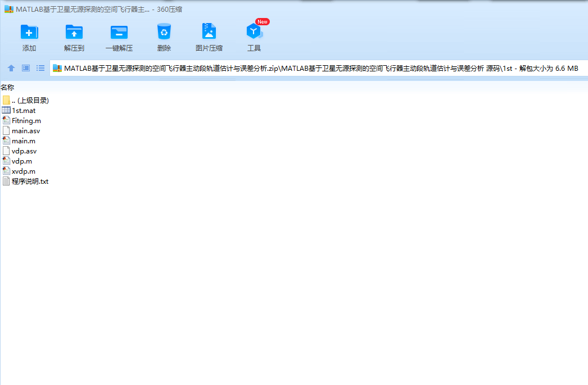Image resolution: width=588 pixels, height=385 pixels.
Task: Click the archive icon in the path bar
Action: click(x=57, y=68)
